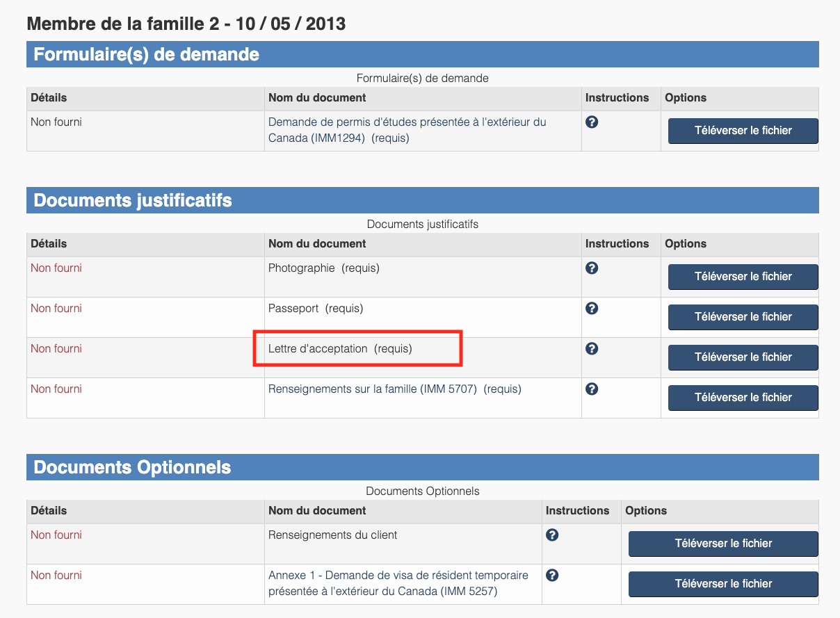Image resolution: width=840 pixels, height=618 pixels.
Task: Click Renseignements du client document name
Action: [x=333, y=535]
